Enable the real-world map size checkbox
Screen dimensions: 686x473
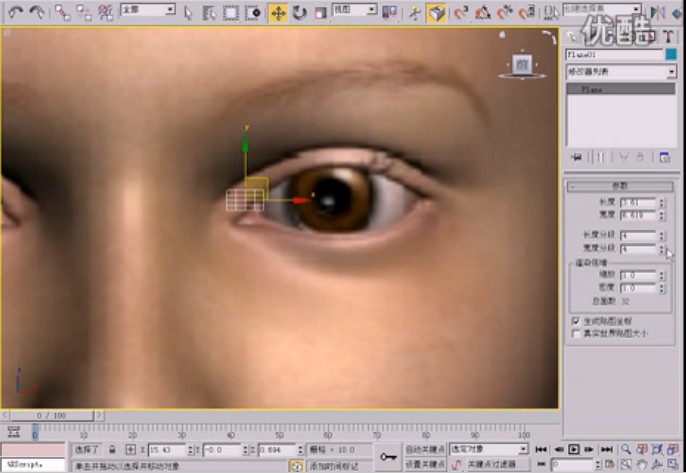pyautogui.click(x=574, y=333)
